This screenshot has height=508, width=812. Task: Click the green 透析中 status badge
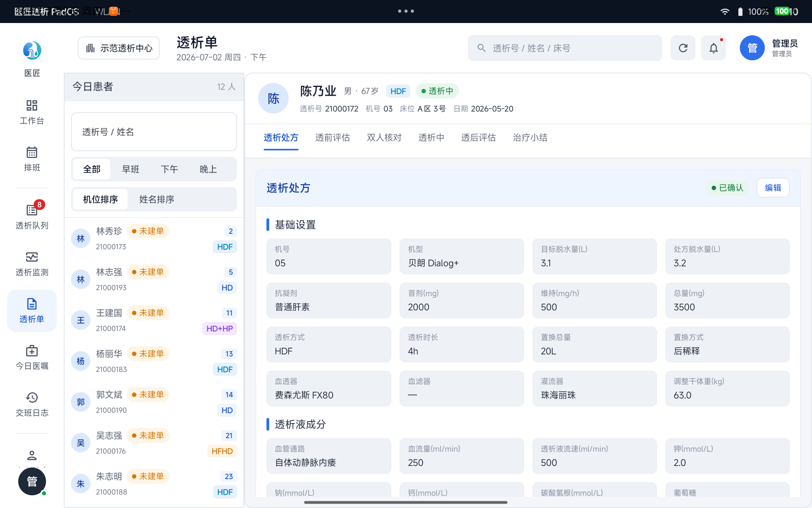[x=437, y=91]
